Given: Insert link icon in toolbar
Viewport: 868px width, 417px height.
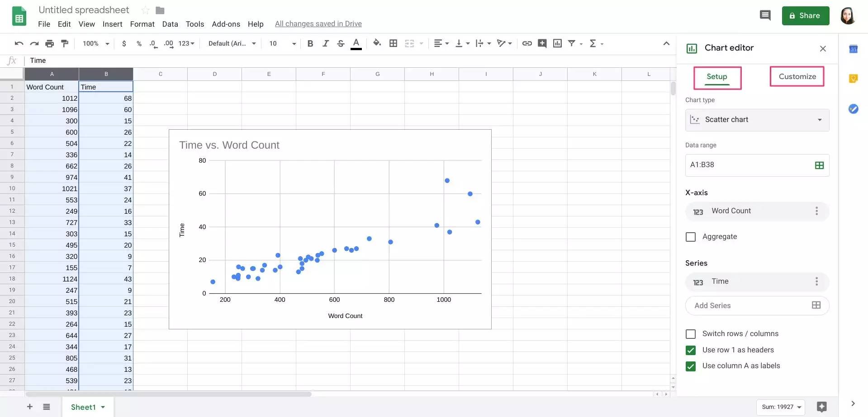Looking at the screenshot, I should click(x=527, y=43).
